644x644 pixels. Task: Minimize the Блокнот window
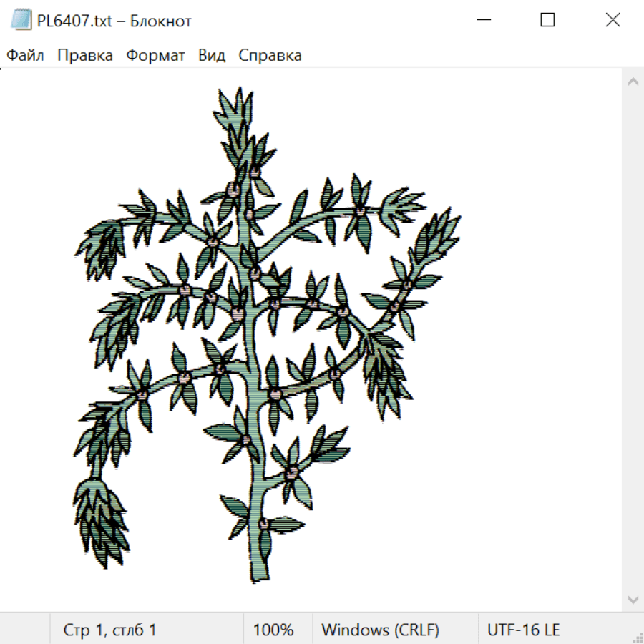484,20
